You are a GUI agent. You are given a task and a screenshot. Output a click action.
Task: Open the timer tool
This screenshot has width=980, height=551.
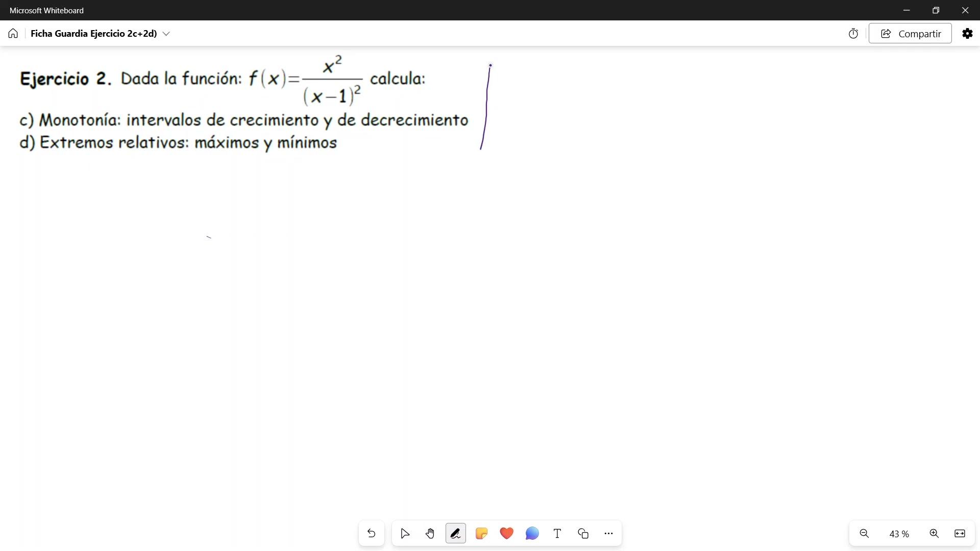pos(853,34)
